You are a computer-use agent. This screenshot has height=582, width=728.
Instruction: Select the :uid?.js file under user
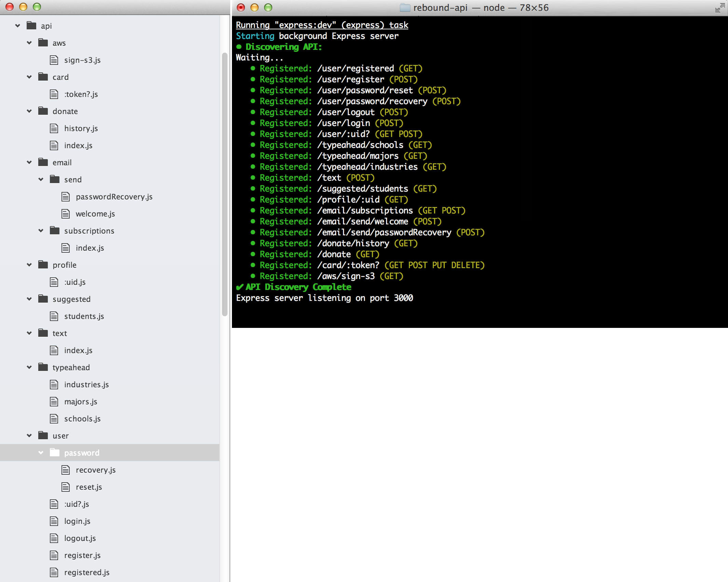(77, 504)
